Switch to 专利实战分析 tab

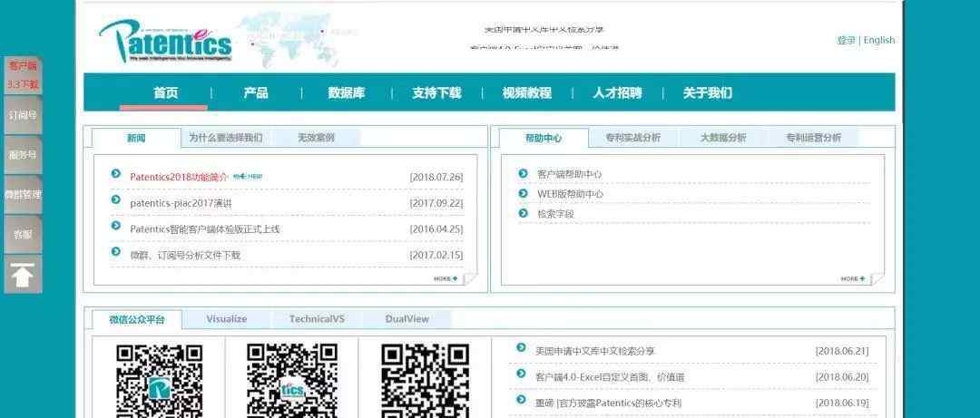pyautogui.click(x=632, y=138)
